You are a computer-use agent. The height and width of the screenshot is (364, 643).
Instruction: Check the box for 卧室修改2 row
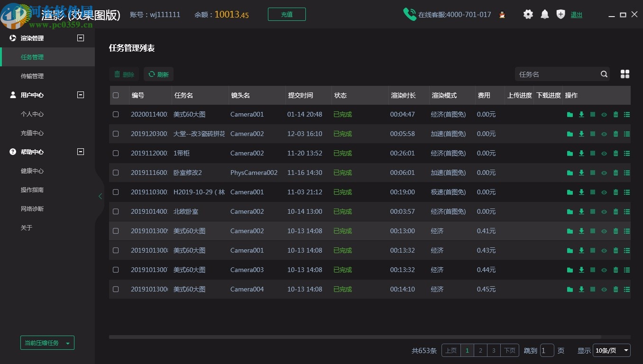click(116, 173)
